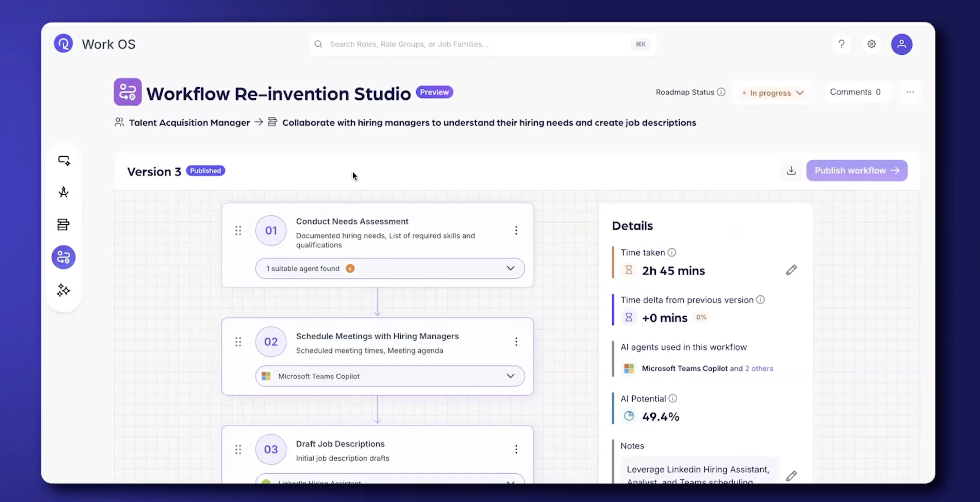This screenshot has width=980, height=502.
Task: Open Draft Job Descriptions step options menu
Action: (x=516, y=449)
